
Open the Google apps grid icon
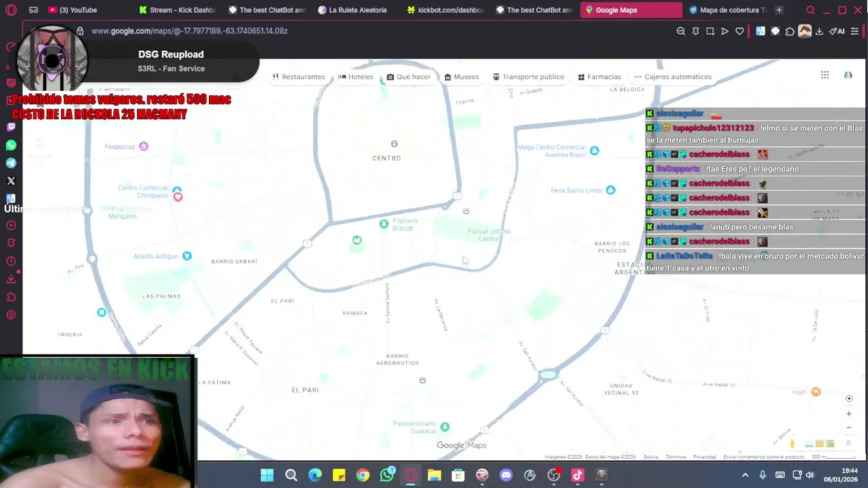[825, 75]
